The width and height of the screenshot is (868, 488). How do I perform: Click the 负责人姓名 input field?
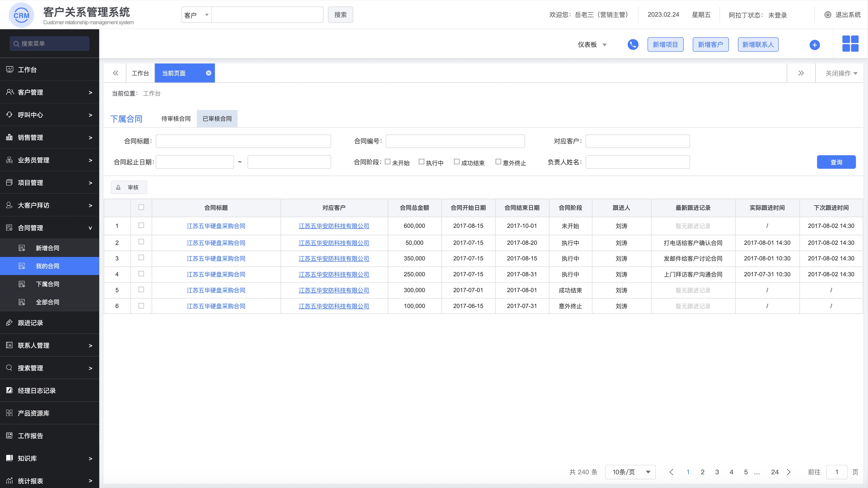point(637,162)
